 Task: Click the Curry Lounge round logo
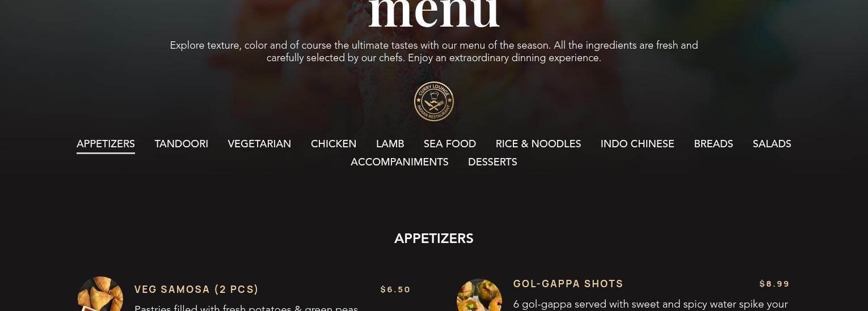(434, 101)
